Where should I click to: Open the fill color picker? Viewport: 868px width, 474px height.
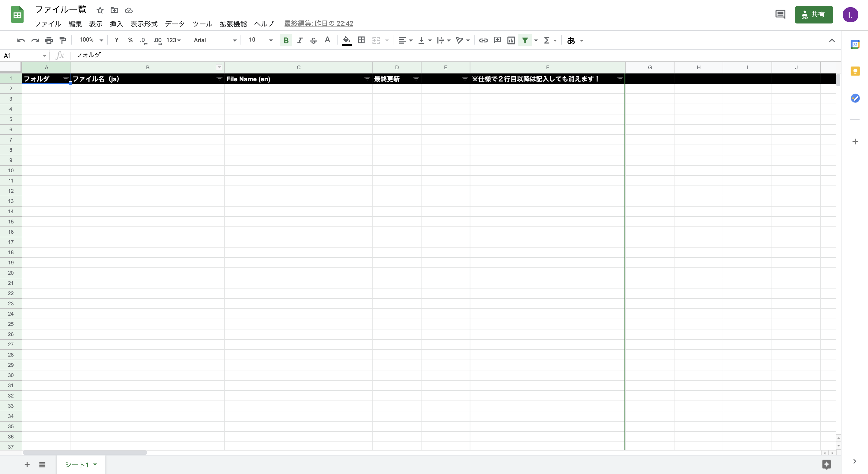(347, 40)
